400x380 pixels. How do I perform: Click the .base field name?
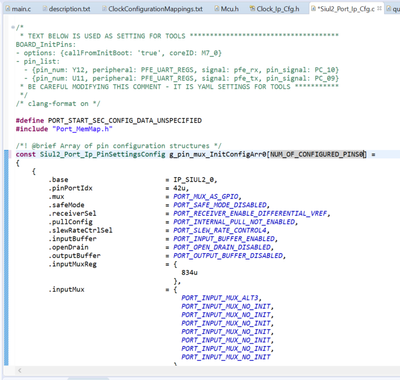pos(58,180)
